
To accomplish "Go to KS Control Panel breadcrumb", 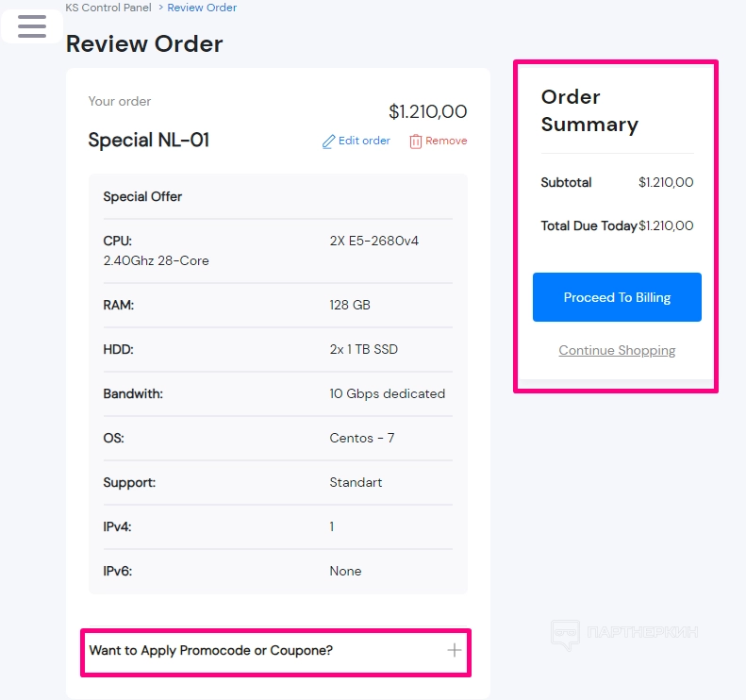I will pyautogui.click(x=108, y=8).
